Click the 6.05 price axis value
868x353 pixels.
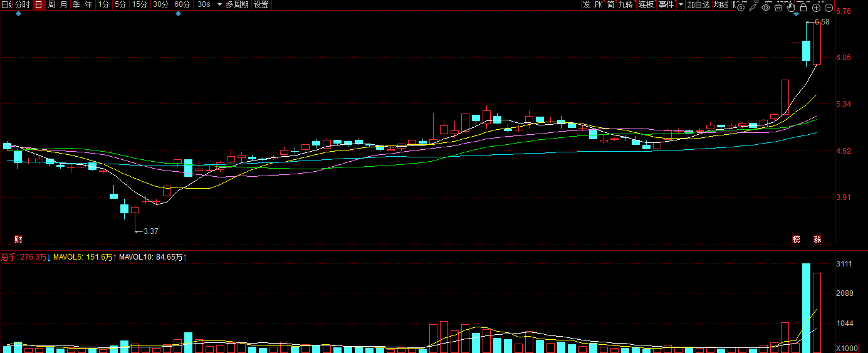pyautogui.click(x=844, y=58)
